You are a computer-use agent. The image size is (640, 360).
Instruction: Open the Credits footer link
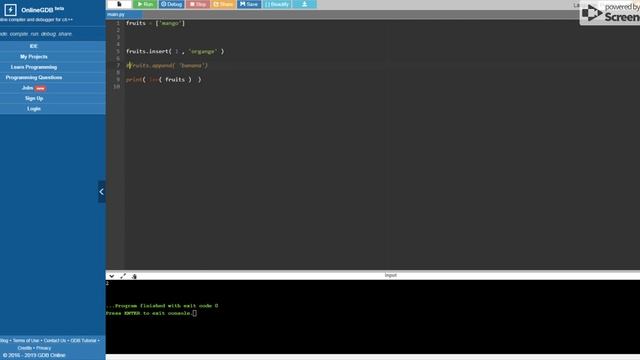(24, 348)
